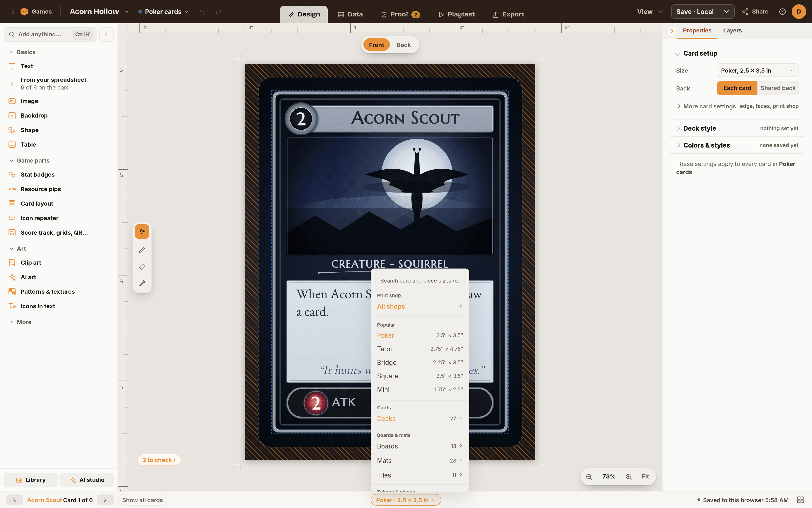The image size is (812, 508).
Task: Go to next card arrow
Action: (105, 500)
